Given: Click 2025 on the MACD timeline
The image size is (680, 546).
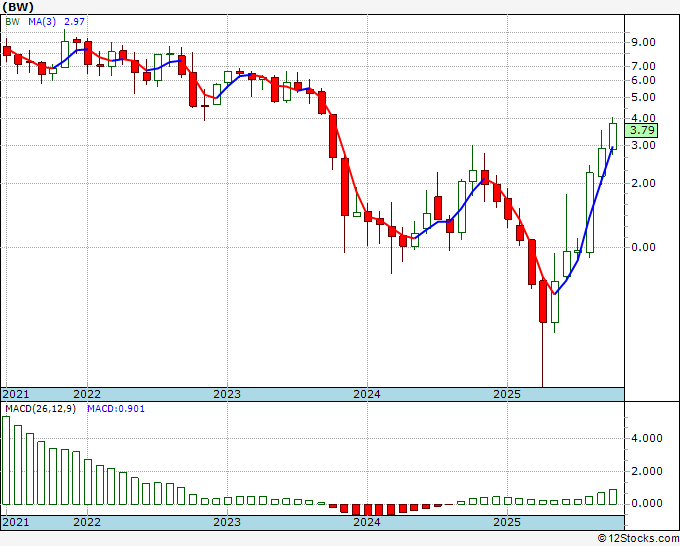Looking at the screenshot, I should point(507,522).
